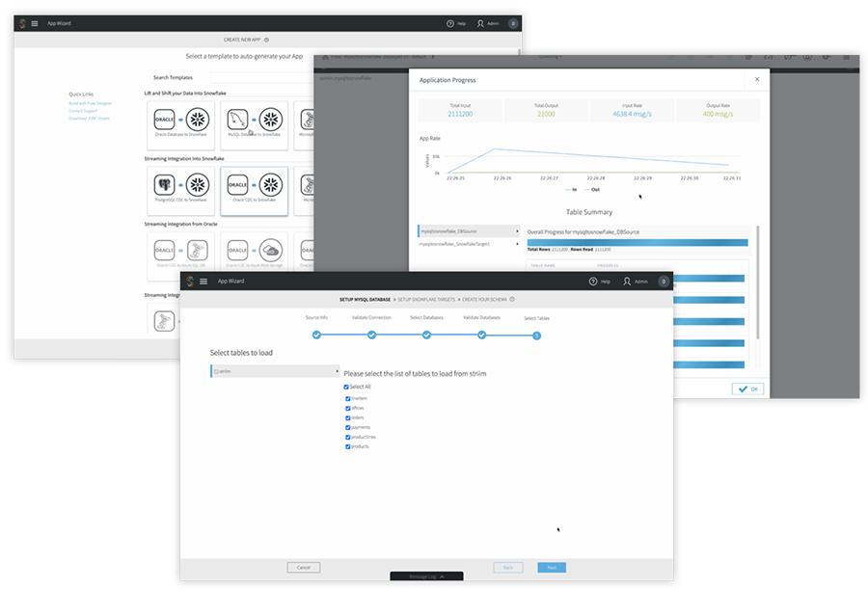This screenshot has height=591, width=868.
Task: Confirm the Application Progress dialog with OK
Action: click(x=747, y=390)
